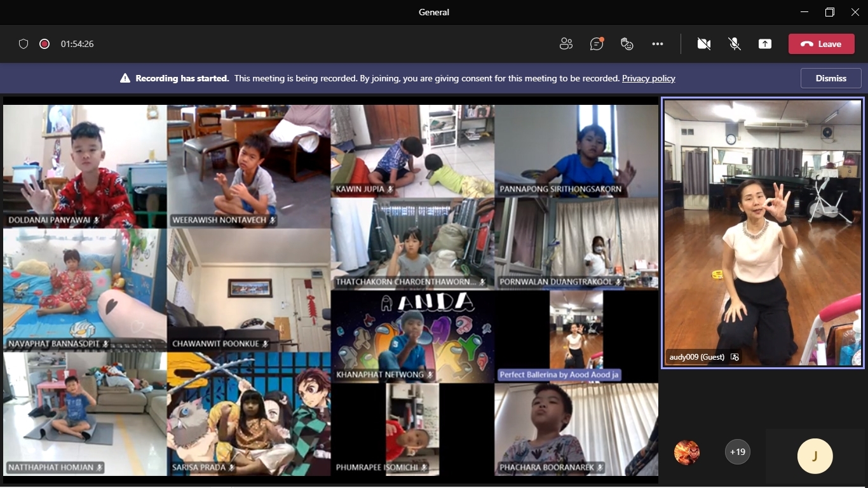Select the small round avatar beside +19
868x488 pixels.
[x=687, y=452]
